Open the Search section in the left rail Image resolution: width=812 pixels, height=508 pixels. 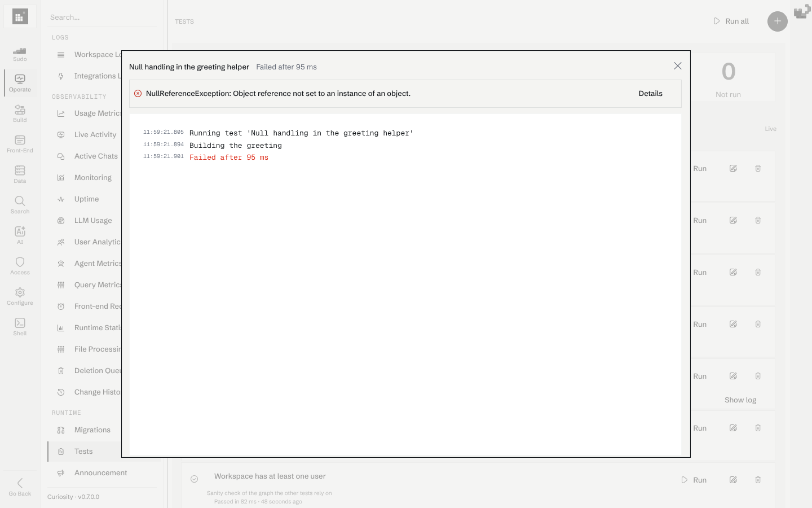click(20, 205)
